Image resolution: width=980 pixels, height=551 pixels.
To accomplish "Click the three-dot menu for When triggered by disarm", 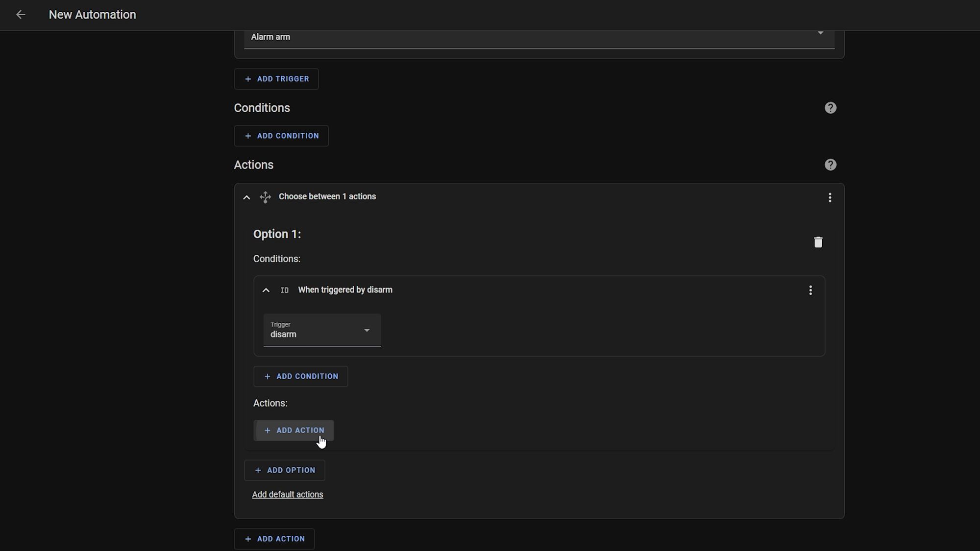I will click(x=810, y=289).
